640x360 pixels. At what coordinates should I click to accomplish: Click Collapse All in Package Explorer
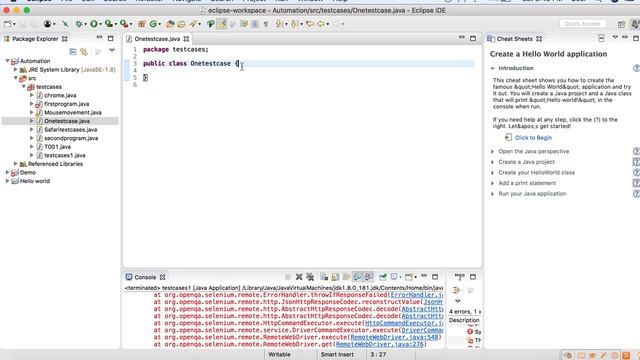pos(73,51)
